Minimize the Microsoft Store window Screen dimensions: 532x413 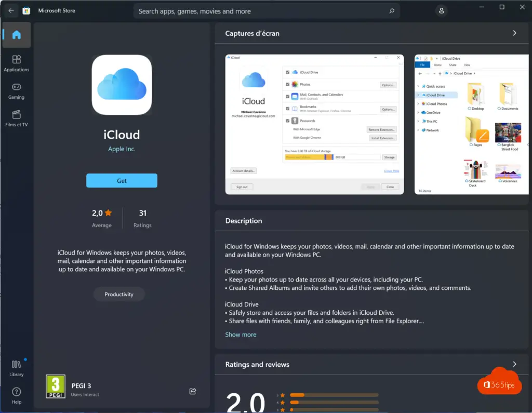[482, 7]
